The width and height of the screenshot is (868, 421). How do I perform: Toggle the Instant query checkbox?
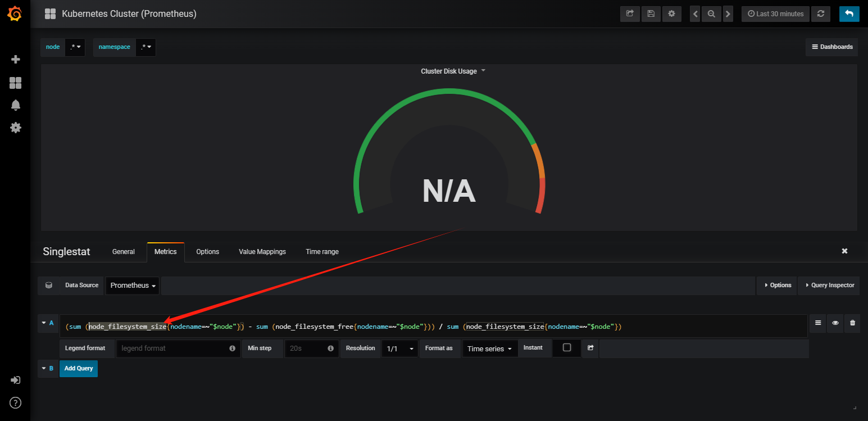coord(567,347)
